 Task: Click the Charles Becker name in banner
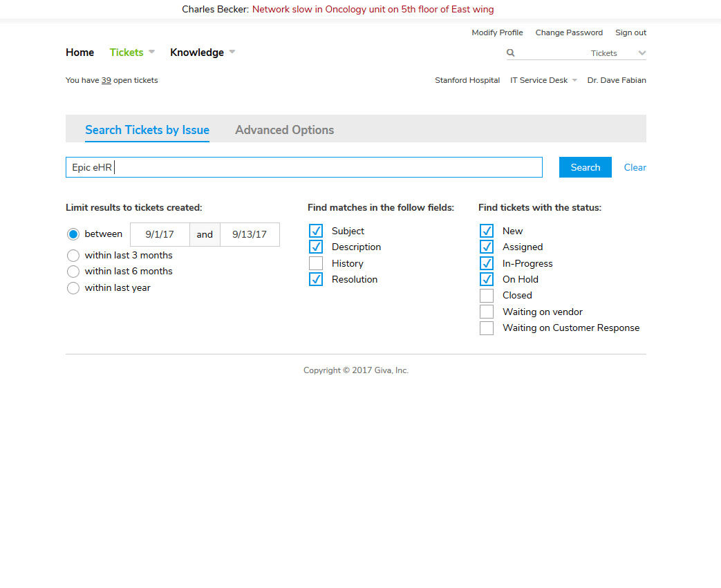215,9
